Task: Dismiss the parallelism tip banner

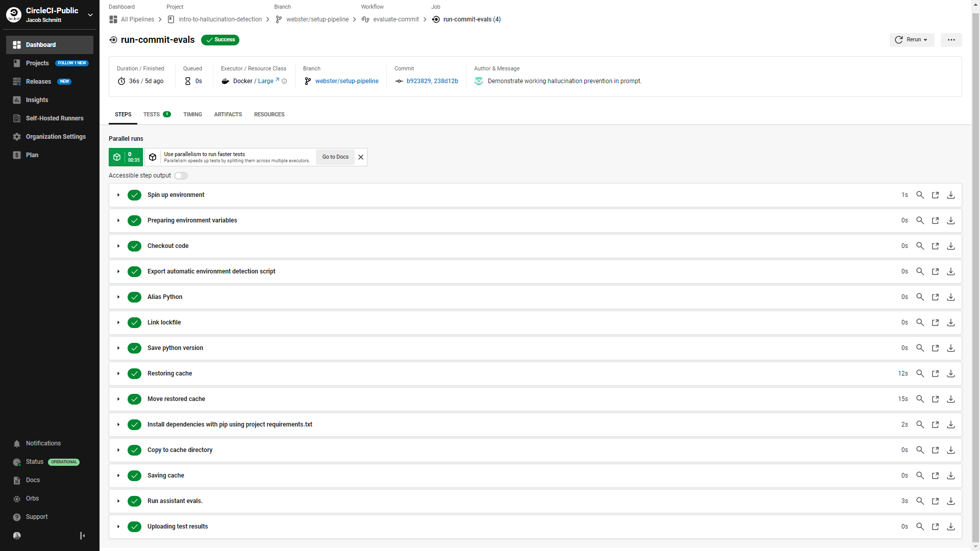Action: point(361,157)
